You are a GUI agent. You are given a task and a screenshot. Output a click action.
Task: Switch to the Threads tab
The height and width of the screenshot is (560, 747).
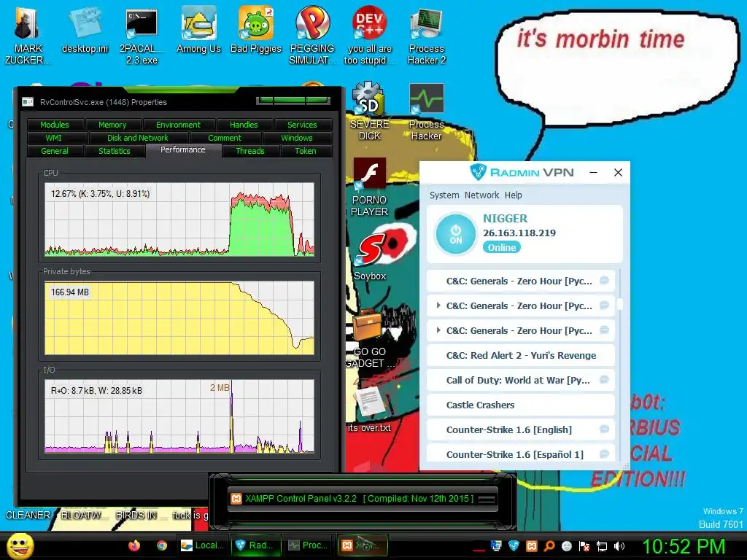pyautogui.click(x=250, y=151)
